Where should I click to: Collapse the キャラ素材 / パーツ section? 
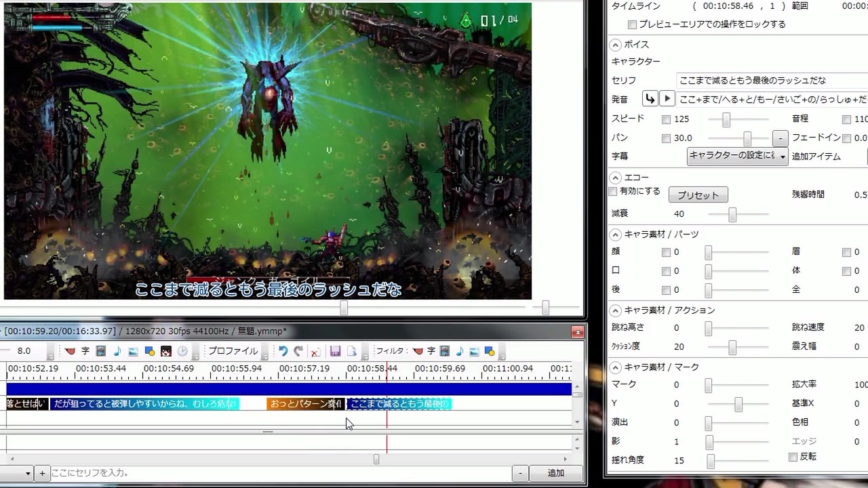(615, 235)
